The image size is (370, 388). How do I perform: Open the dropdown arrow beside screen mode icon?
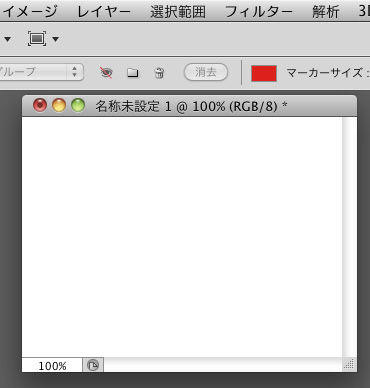pos(56,39)
